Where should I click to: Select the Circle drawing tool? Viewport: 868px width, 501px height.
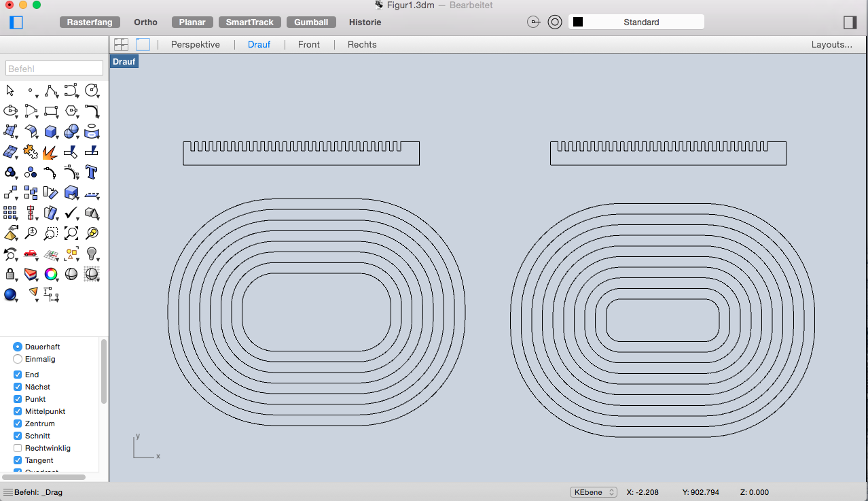pos(91,90)
